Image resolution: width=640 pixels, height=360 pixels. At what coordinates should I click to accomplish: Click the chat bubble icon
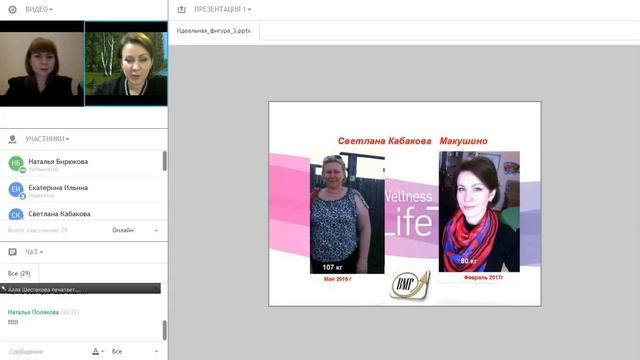pyautogui.click(x=13, y=252)
